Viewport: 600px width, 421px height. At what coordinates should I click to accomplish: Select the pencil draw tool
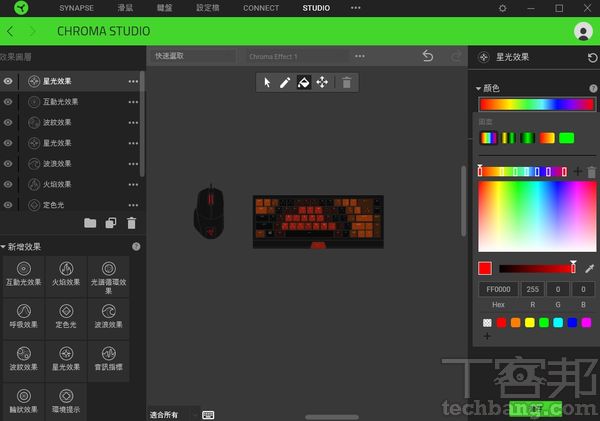tap(285, 82)
